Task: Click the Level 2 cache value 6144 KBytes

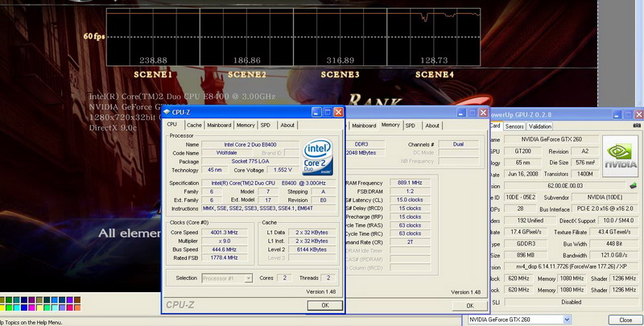Action: click(x=312, y=250)
